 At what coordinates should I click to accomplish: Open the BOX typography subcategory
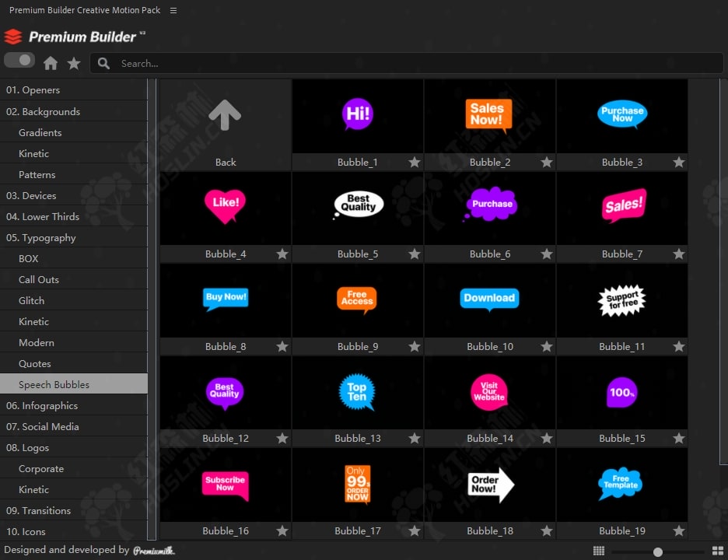click(74, 259)
